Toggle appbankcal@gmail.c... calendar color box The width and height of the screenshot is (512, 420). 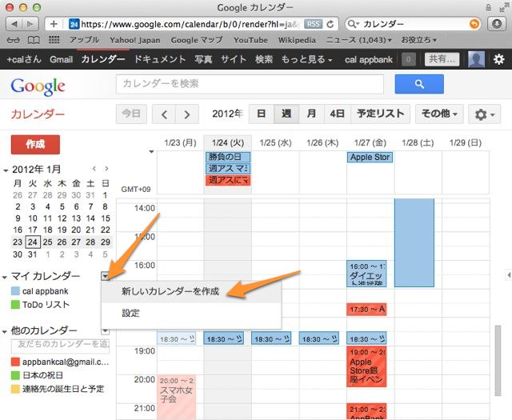click(x=15, y=362)
